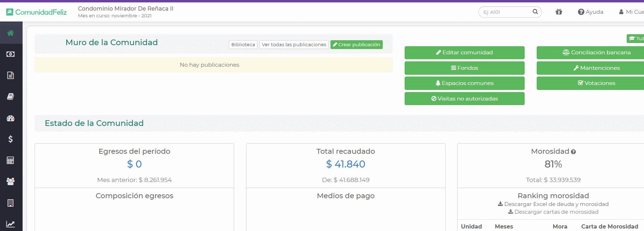This screenshot has height=231, width=644.
Task: Download Excel de deuda y morosidad
Action: (553, 204)
